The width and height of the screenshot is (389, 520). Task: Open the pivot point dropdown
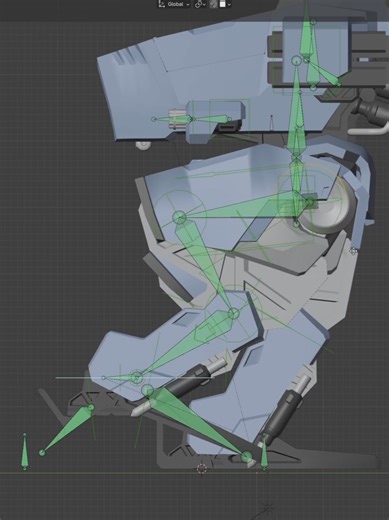pos(200,4)
